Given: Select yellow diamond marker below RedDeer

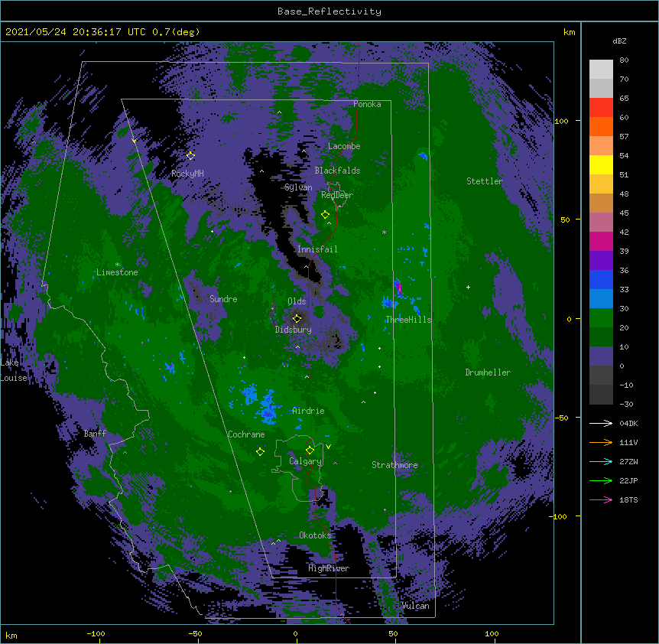Looking at the screenshot, I should [325, 215].
